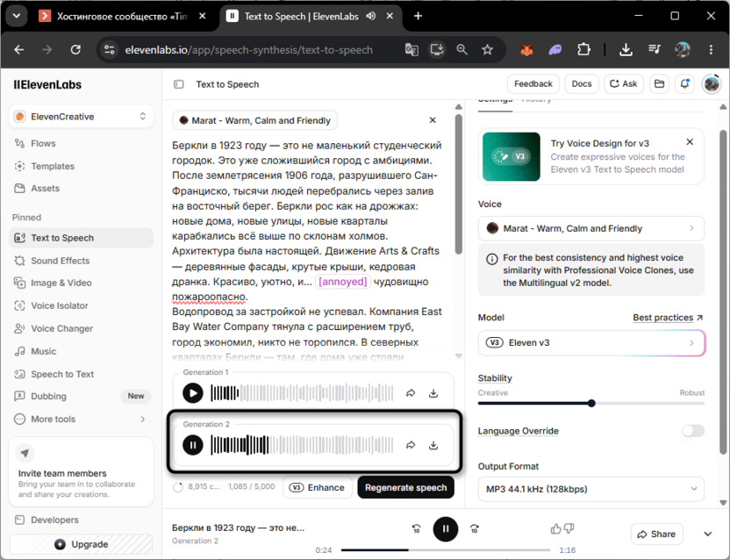The height and width of the screenshot is (560, 730).
Task: Toggle Language Override switch
Action: [693, 431]
